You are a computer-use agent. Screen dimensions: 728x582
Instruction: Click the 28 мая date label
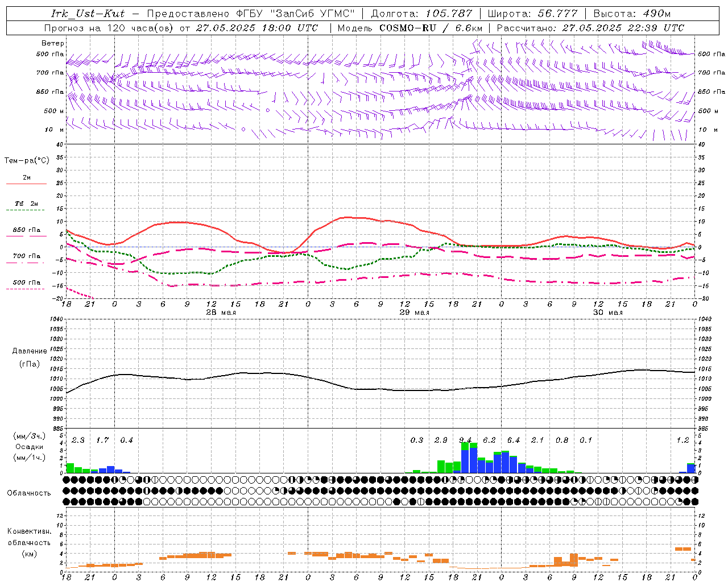coord(221,313)
